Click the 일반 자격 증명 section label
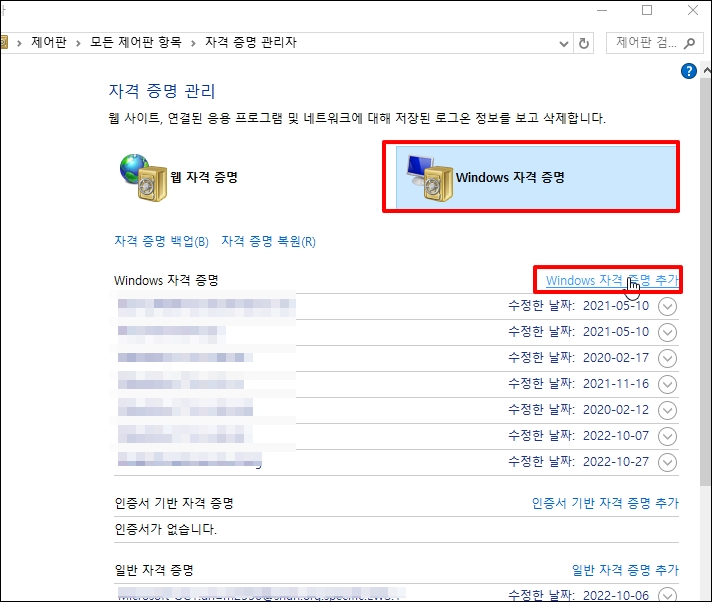The height and width of the screenshot is (602, 712). [x=154, y=570]
